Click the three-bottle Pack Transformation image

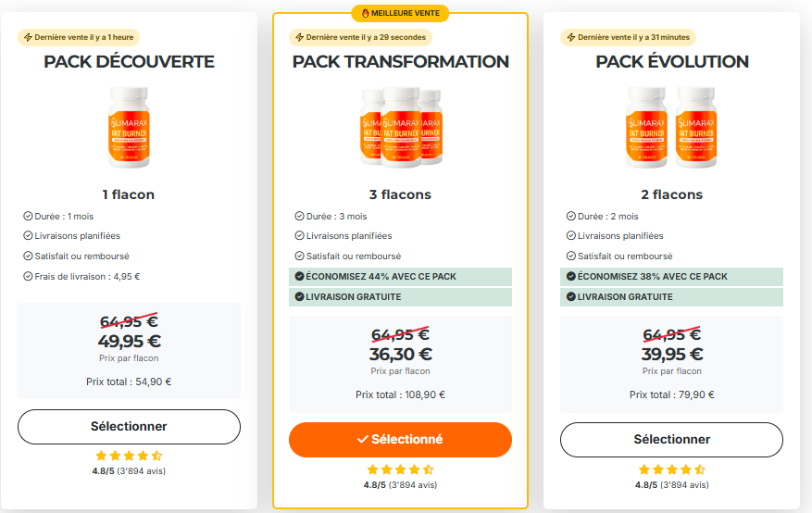click(x=400, y=127)
